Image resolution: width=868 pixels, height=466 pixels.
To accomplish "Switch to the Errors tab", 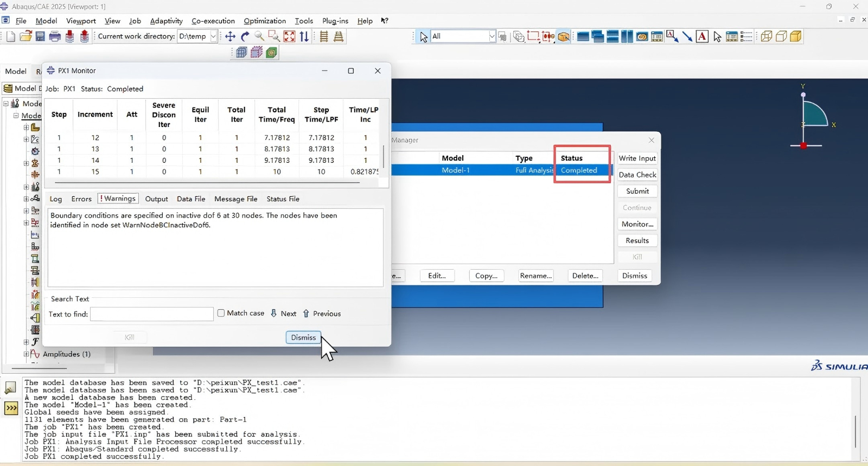I will point(81,199).
